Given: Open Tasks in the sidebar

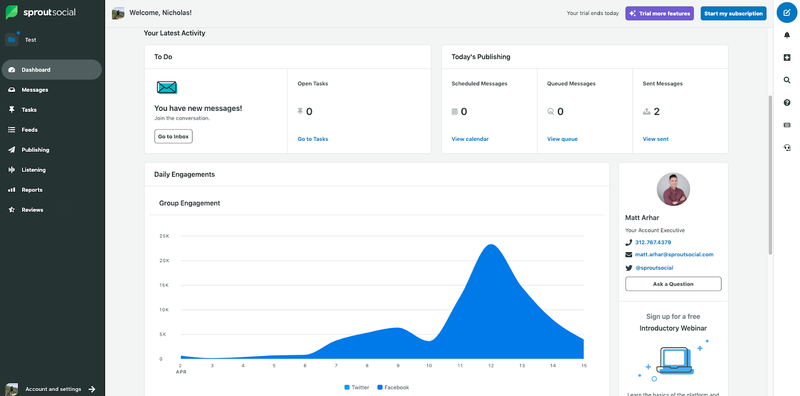Looking at the screenshot, I should pos(52,110).
